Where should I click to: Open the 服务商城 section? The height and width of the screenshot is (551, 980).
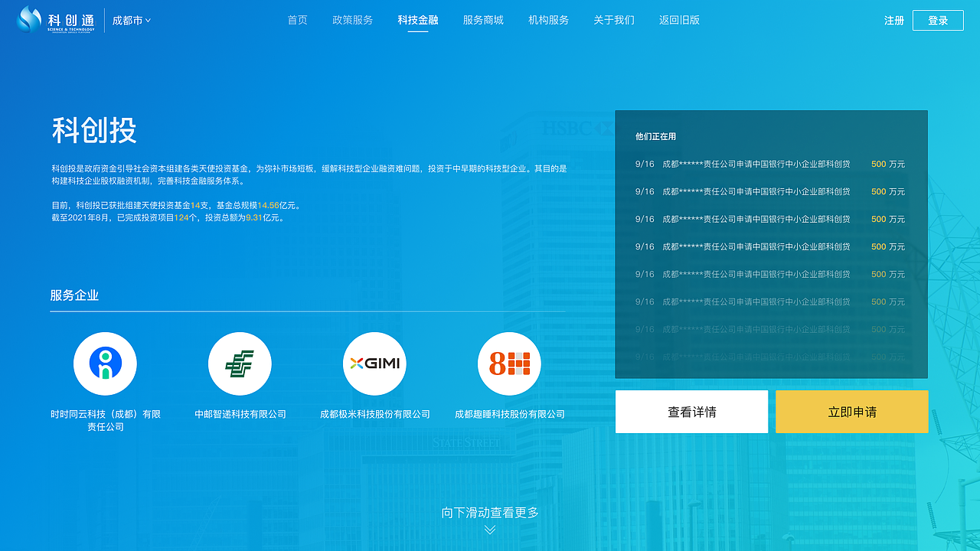click(x=483, y=20)
